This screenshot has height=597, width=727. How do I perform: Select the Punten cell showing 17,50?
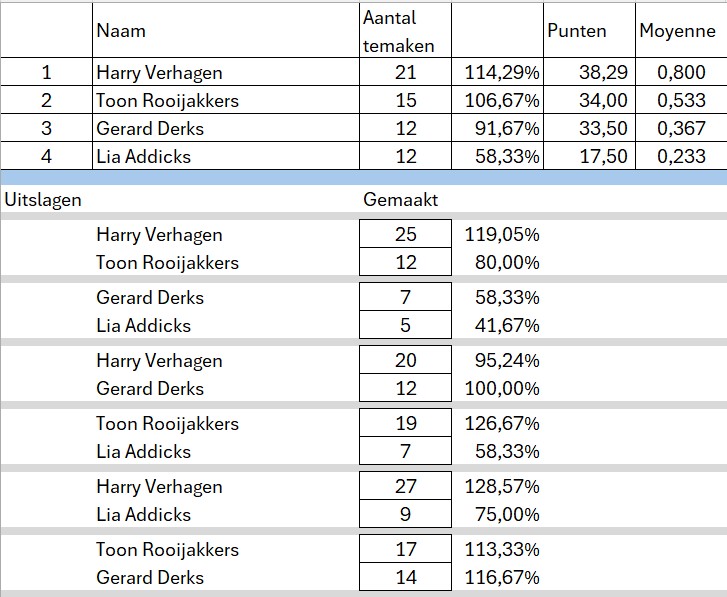click(589, 156)
